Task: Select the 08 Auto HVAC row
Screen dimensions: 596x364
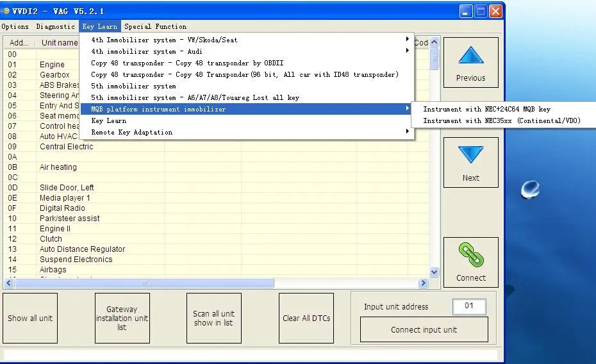Action: pos(42,136)
